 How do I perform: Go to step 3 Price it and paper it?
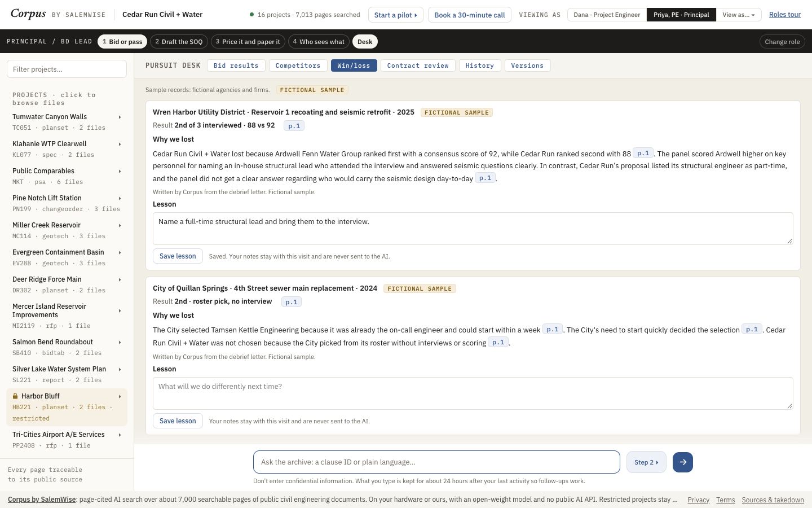point(248,42)
